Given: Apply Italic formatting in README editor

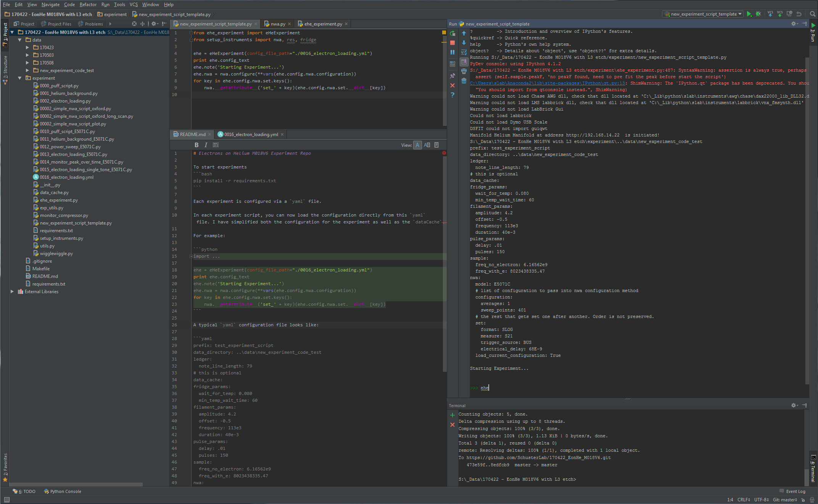Looking at the screenshot, I should [x=206, y=145].
